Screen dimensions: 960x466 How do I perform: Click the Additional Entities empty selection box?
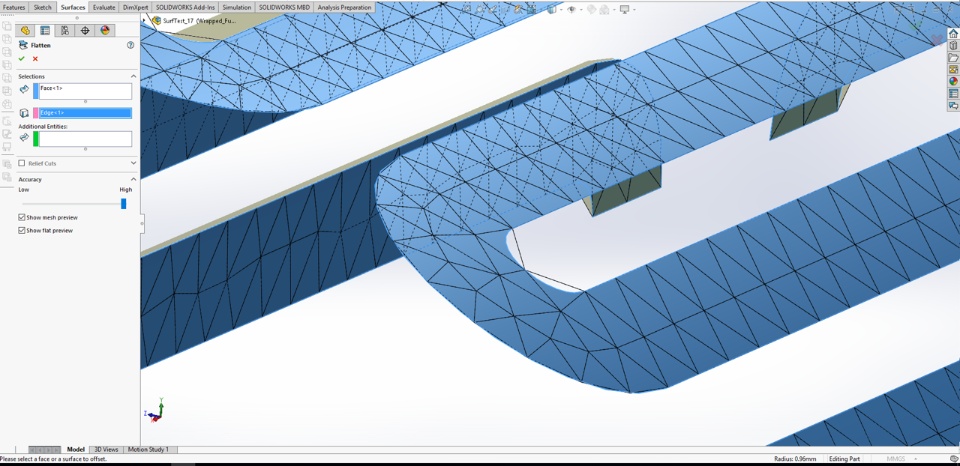(x=85, y=139)
